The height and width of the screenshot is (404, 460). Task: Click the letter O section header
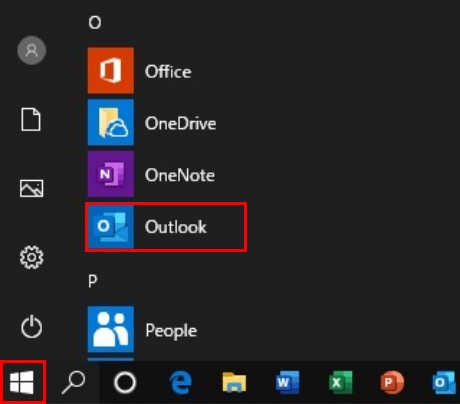pyautogui.click(x=95, y=23)
